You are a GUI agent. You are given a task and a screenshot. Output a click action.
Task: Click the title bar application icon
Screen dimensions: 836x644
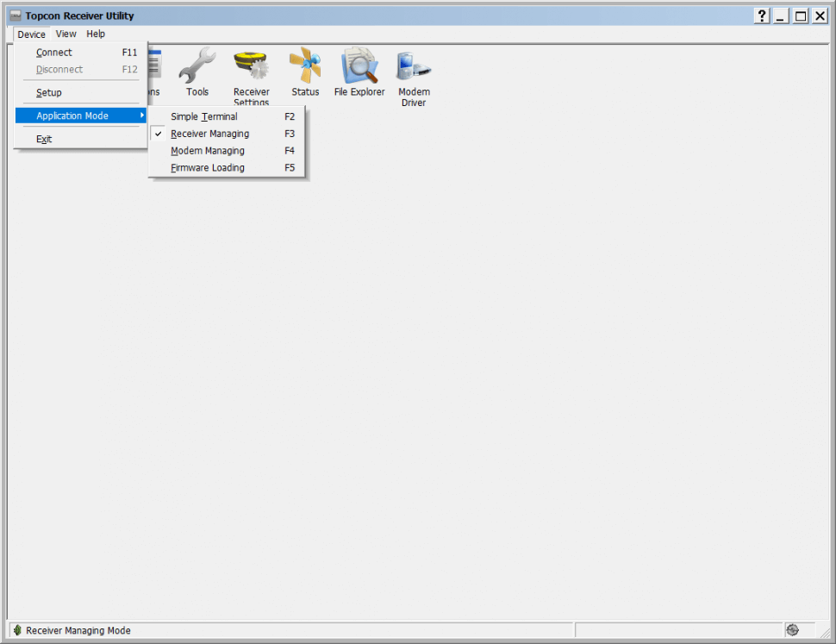[16, 16]
